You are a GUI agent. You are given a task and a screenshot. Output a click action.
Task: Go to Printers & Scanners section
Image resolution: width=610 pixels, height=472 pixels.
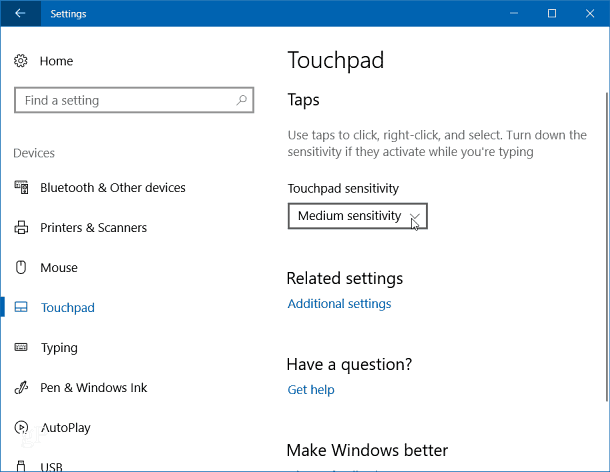94,228
